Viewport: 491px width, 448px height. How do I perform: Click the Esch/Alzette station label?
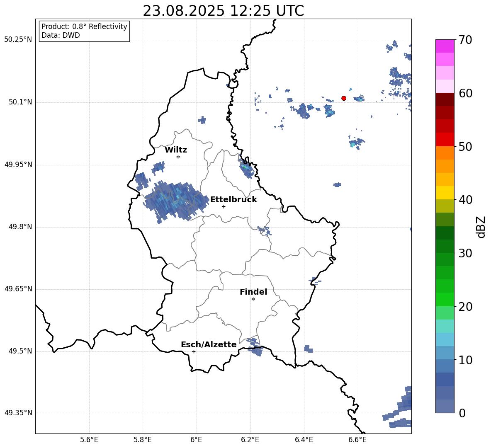(x=209, y=344)
